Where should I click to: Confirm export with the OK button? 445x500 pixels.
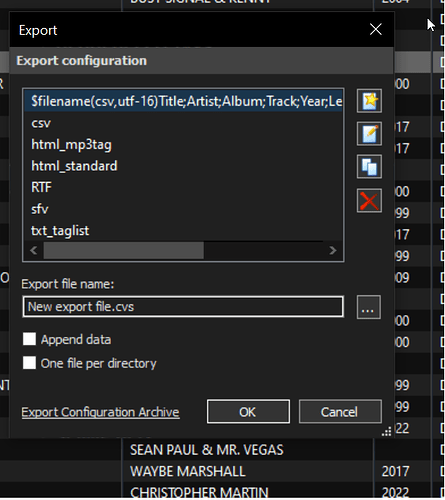click(248, 412)
